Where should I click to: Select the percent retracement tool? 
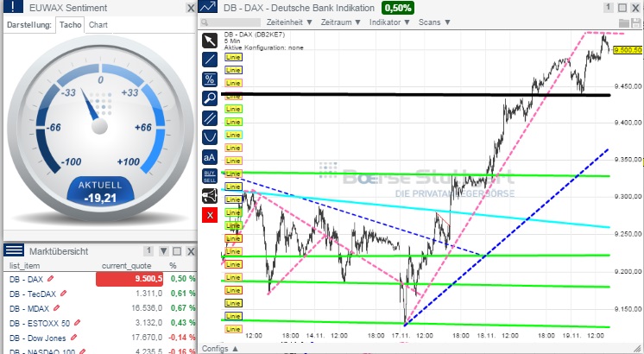(x=210, y=79)
